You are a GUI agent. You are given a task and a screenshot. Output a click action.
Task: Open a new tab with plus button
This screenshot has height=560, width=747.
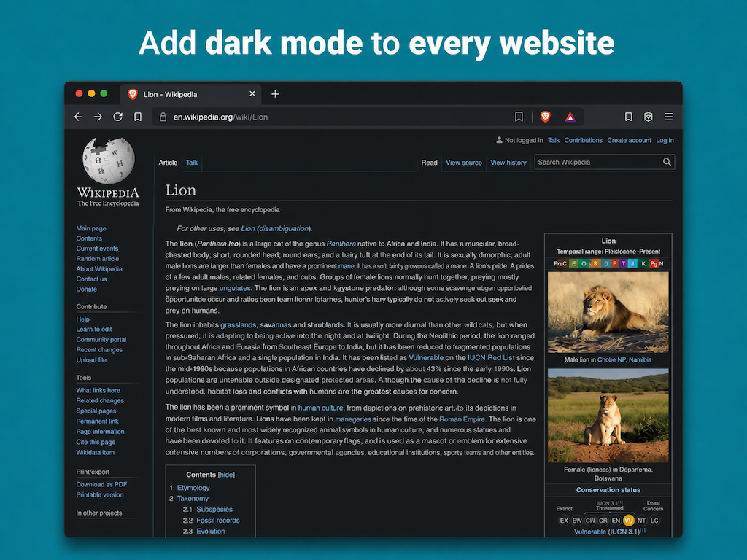coord(275,94)
